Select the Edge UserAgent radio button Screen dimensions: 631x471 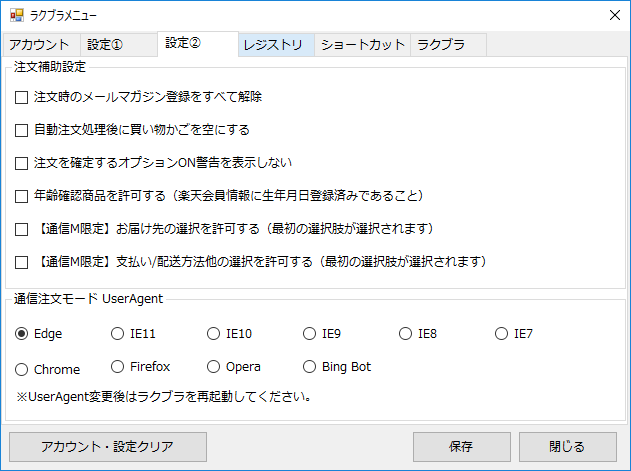click(22, 334)
